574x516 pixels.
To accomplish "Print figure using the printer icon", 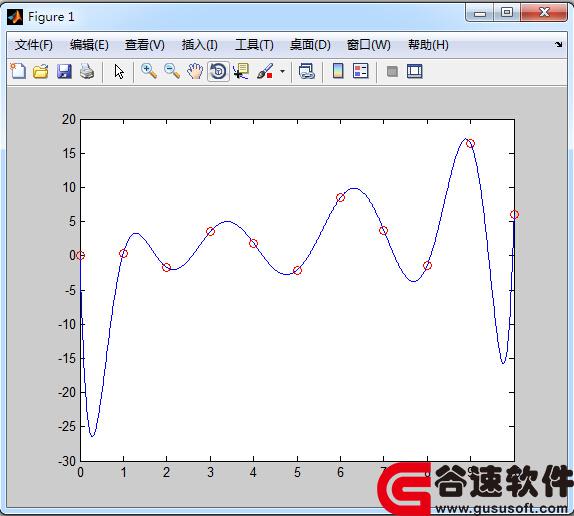I will 87,71.
